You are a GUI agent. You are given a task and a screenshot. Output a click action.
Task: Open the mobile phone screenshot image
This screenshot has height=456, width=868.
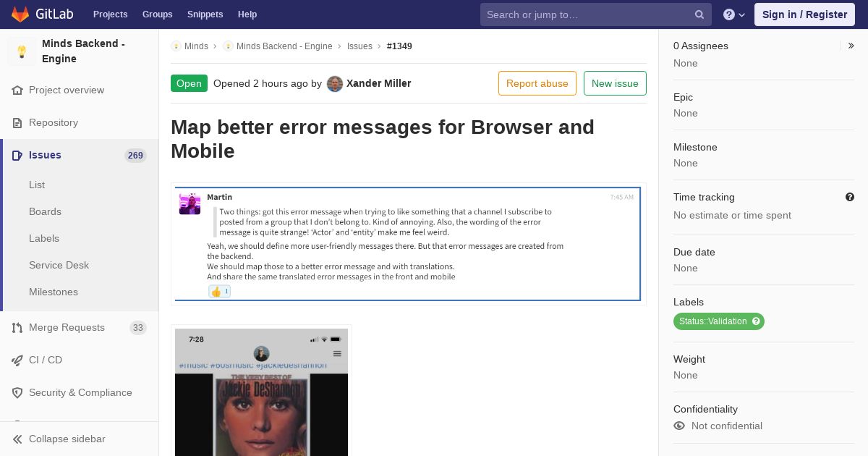click(x=261, y=391)
